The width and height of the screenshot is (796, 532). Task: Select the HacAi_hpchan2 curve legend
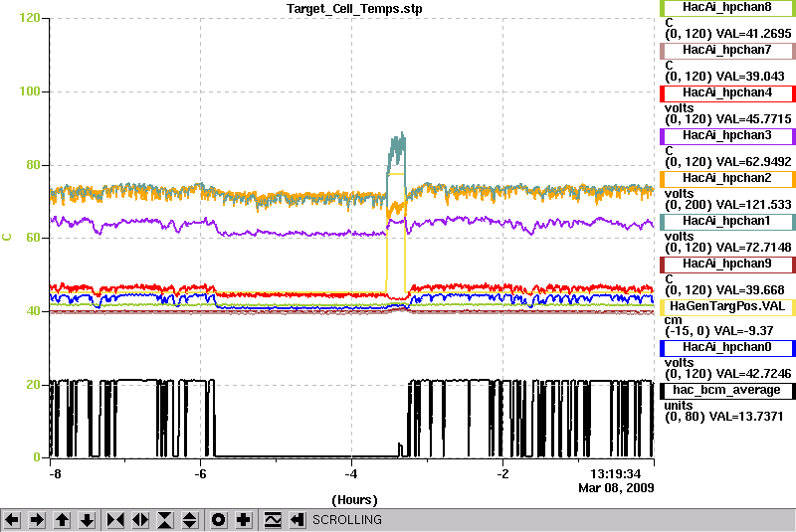coord(727,179)
